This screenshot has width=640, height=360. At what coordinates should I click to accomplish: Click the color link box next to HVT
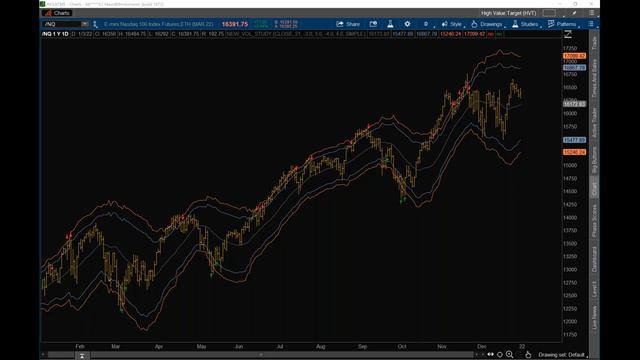549,13
